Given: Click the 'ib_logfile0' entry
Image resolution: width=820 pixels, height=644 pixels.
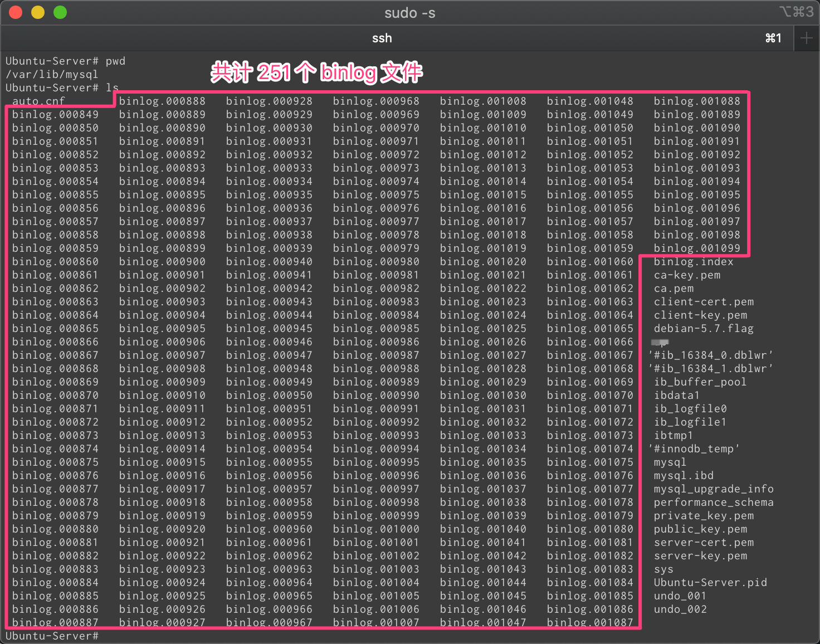Looking at the screenshot, I should pos(690,409).
